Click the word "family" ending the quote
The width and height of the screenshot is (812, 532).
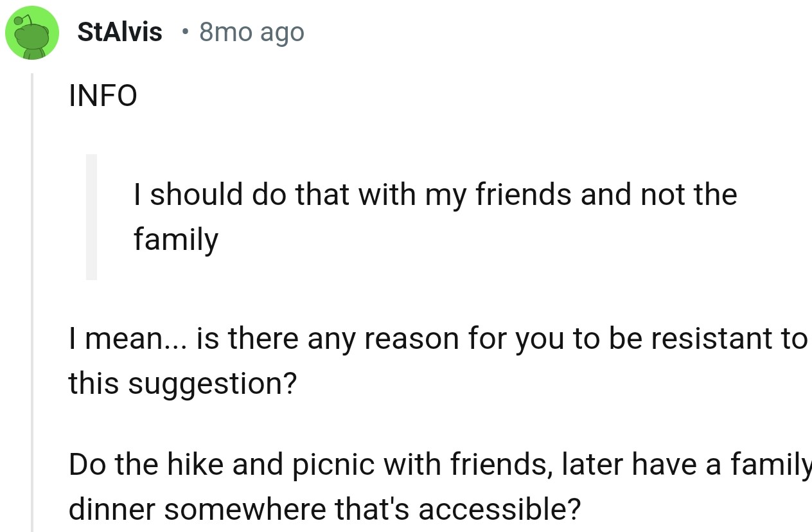point(175,240)
